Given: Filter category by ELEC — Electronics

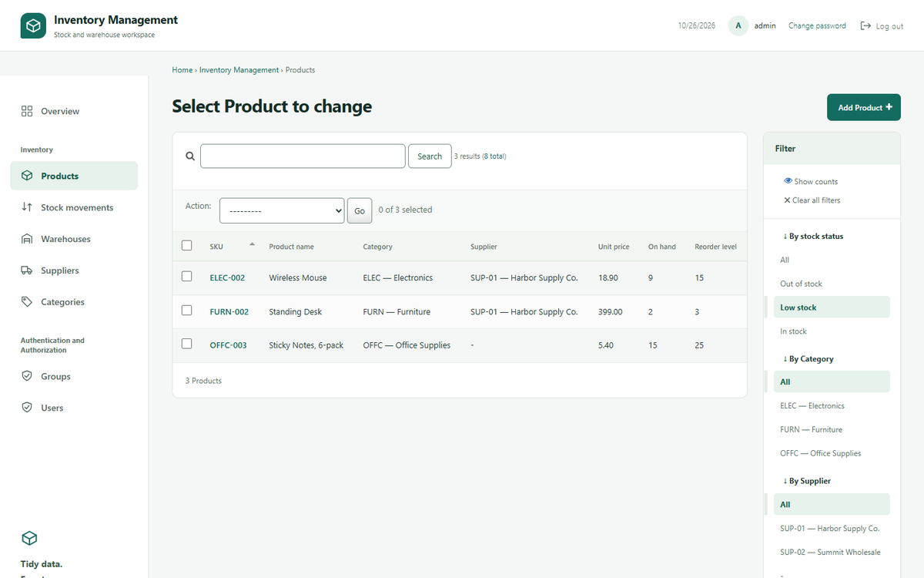Looking at the screenshot, I should pos(832,406).
